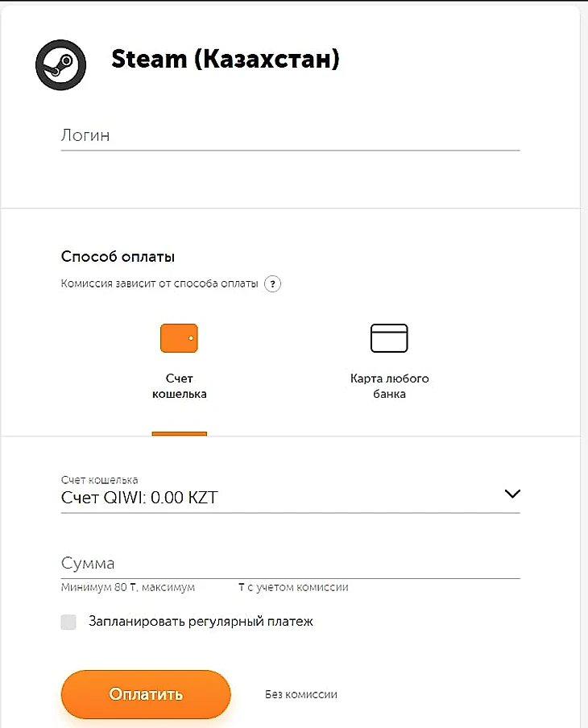This screenshot has height=728, width=588.
Task: Enable the regular payment checkbox
Action: [68, 622]
